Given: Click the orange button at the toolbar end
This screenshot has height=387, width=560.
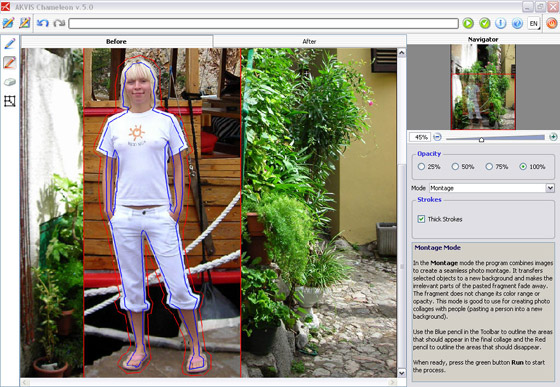Looking at the screenshot, I should [551, 24].
